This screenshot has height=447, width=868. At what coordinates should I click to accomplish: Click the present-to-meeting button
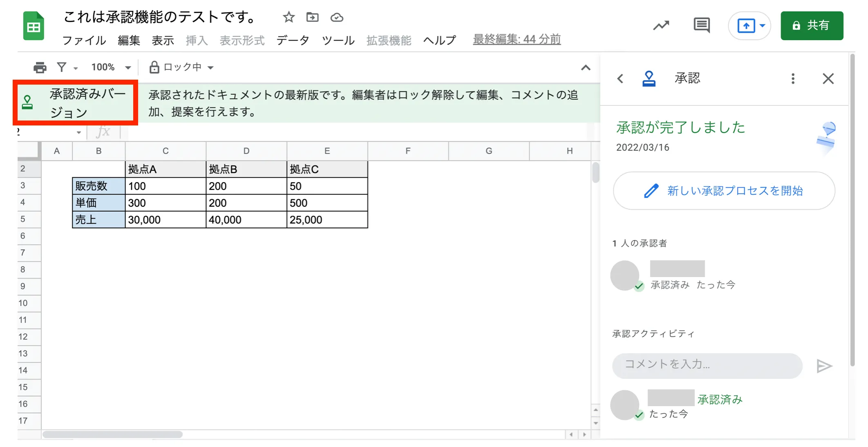746,26
